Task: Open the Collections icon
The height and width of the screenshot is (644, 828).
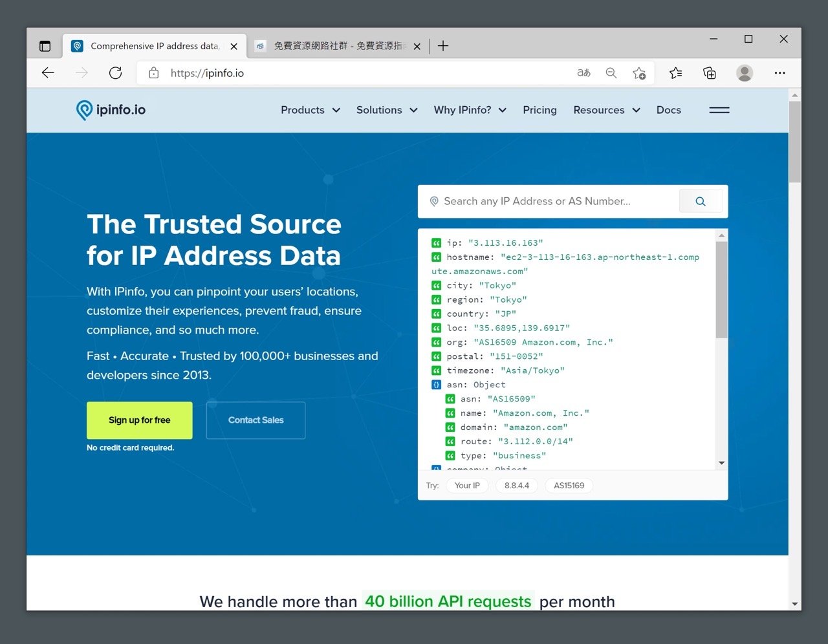Action: 710,73
